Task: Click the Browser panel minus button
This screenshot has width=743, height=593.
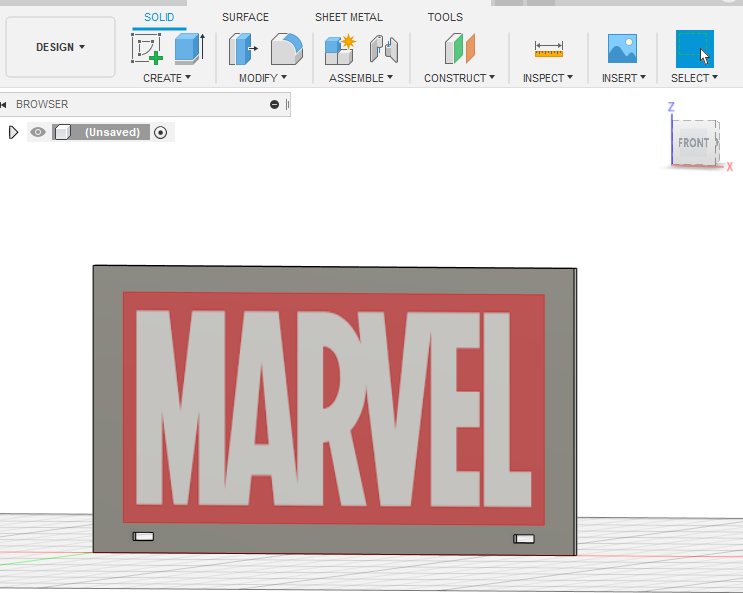Action: [x=274, y=104]
